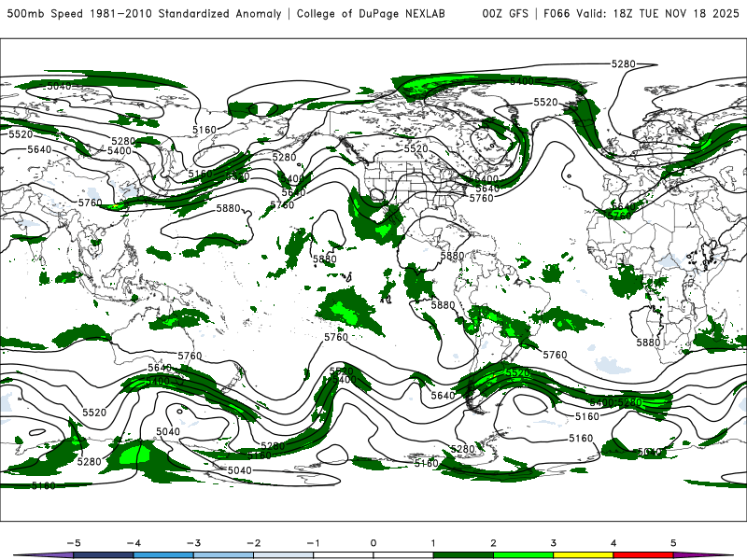Click the colorbar tick label "−3"
This screenshot has height=560, width=747.
pyautogui.click(x=193, y=543)
